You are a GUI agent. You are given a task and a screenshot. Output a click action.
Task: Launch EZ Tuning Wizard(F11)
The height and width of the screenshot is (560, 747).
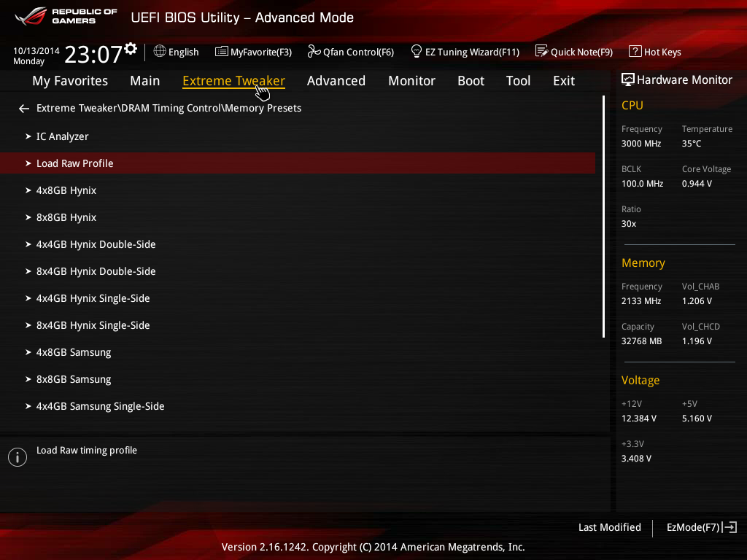465,52
